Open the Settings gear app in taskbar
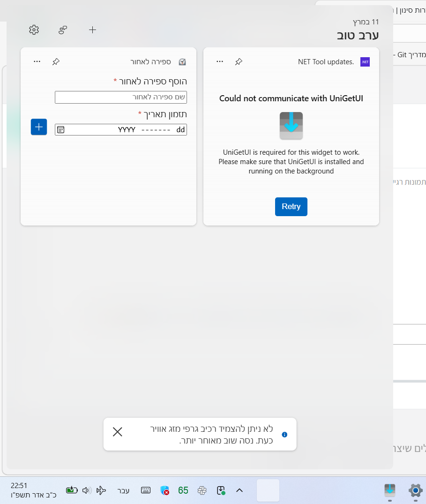The height and width of the screenshot is (504, 426). 415,490
